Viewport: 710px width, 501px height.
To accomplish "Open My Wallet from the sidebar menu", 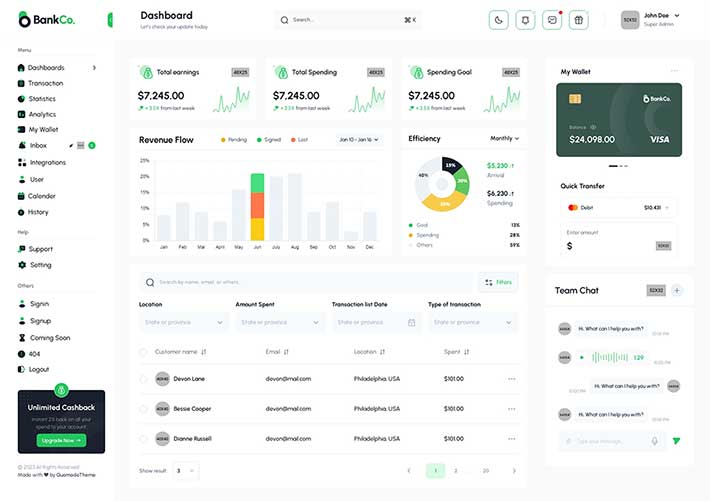I will 42,130.
